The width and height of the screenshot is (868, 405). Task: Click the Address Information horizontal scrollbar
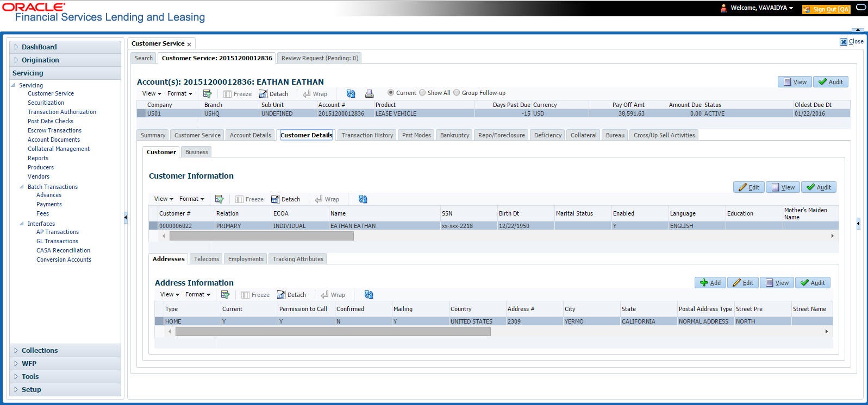point(333,331)
